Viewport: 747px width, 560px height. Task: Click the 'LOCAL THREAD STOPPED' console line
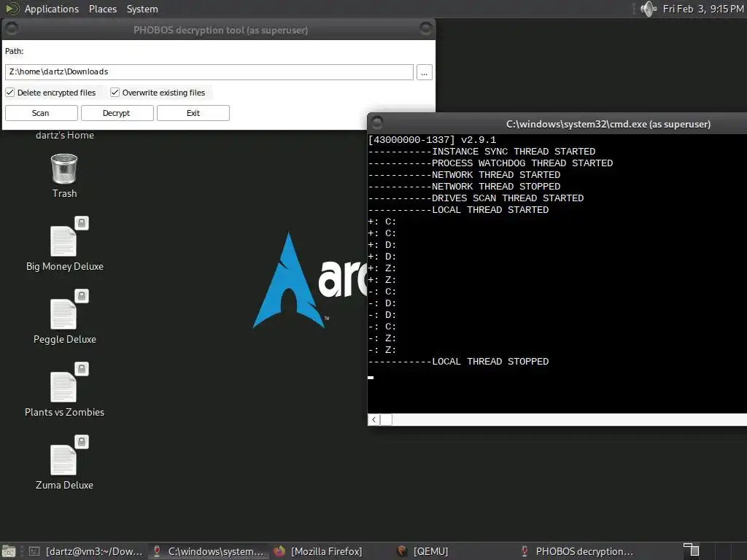[x=458, y=362]
